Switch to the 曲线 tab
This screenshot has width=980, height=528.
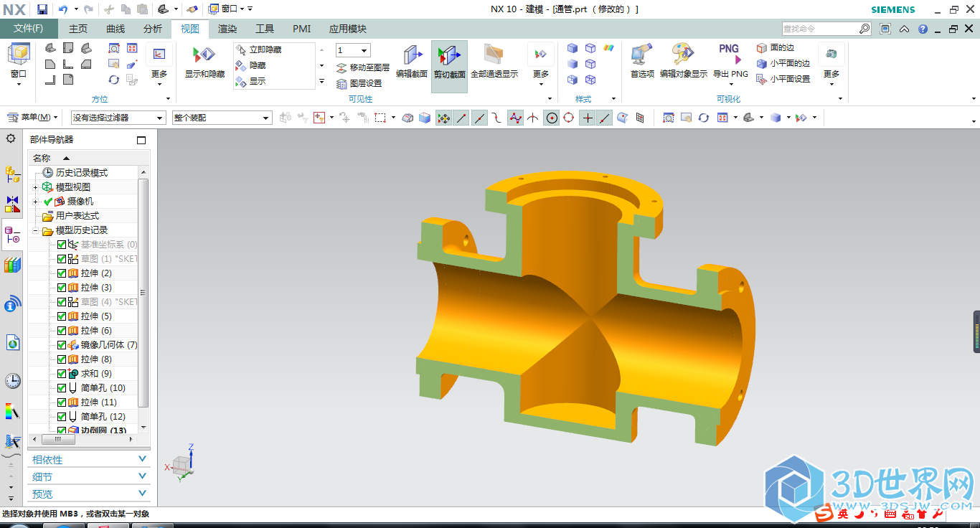tap(116, 29)
